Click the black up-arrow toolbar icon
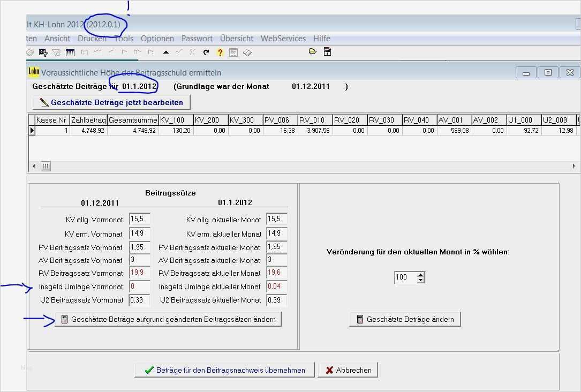 coord(166,52)
